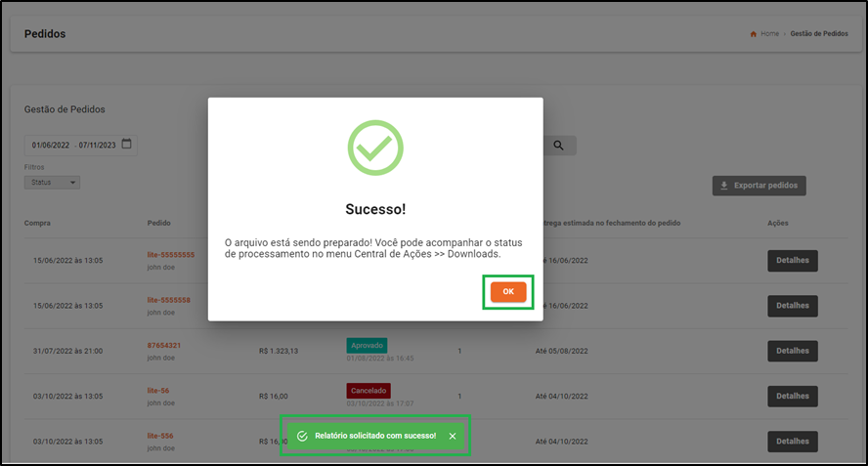The height and width of the screenshot is (466, 868).
Task: Click Detalhes for the 31/07/2022 order
Action: (x=792, y=351)
